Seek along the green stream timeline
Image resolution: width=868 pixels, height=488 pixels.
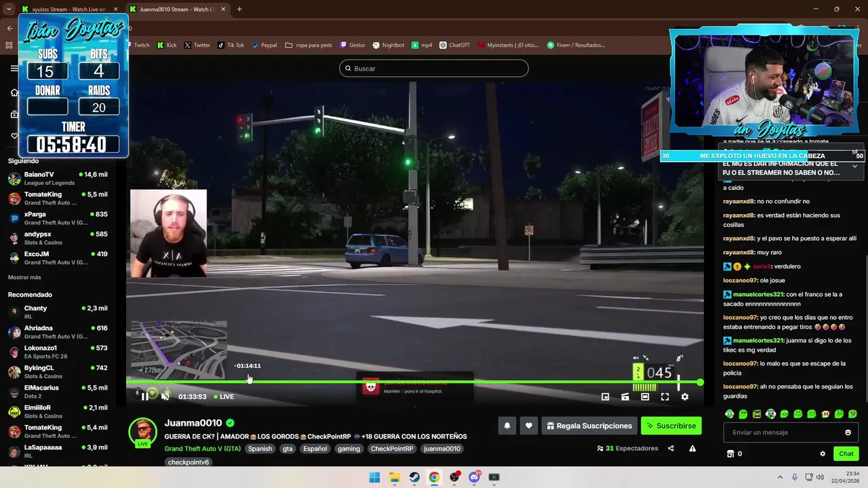point(414,382)
